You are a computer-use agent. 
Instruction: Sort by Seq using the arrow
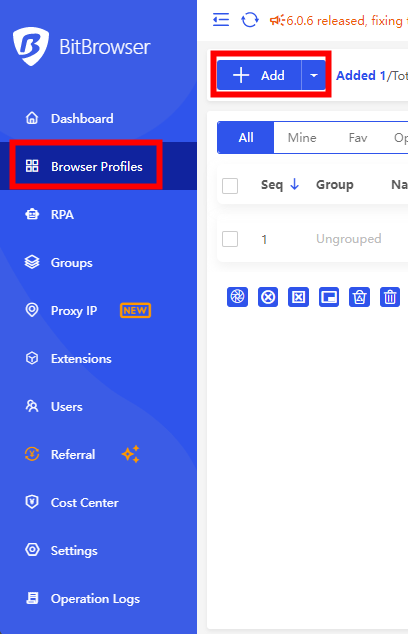click(295, 184)
